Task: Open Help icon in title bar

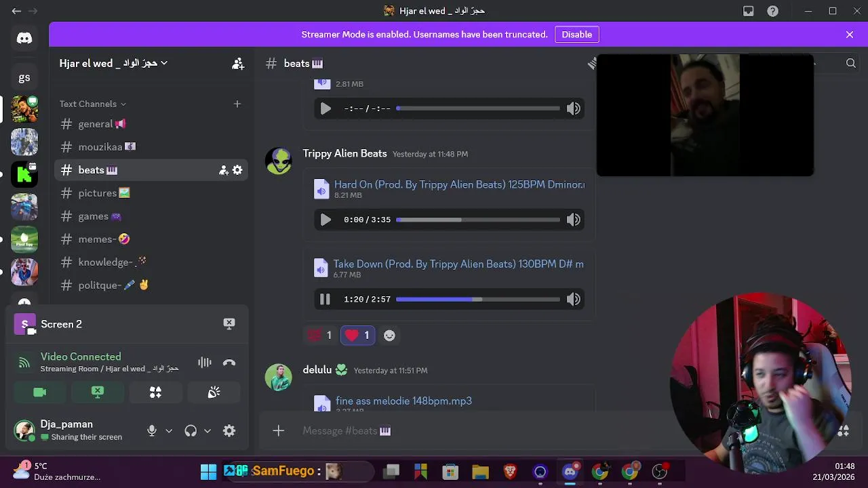Action: pos(772,11)
